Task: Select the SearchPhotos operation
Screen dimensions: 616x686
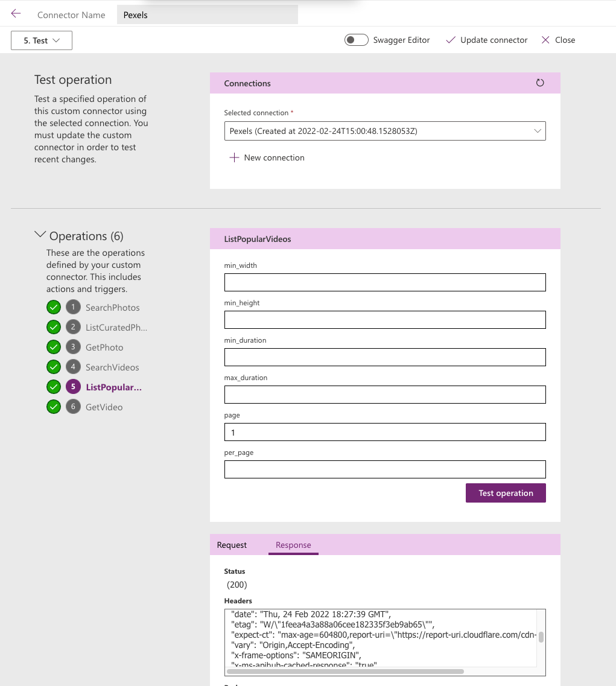Action: click(x=112, y=308)
